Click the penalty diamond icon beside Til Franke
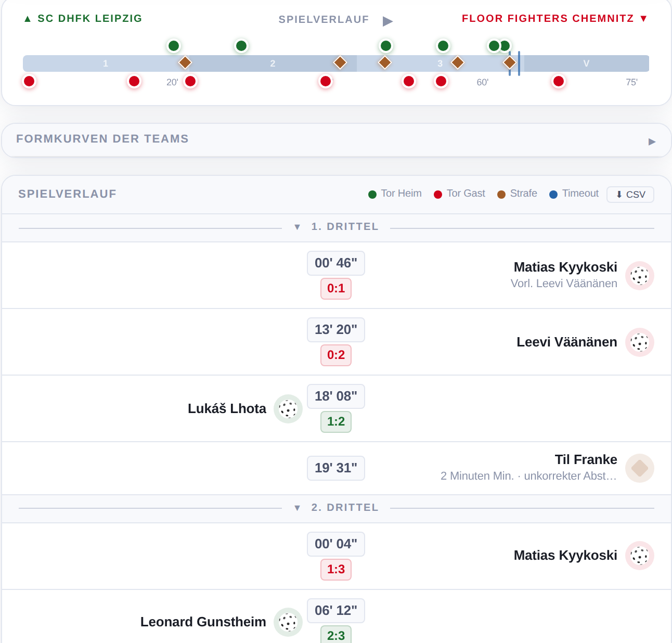 [640, 468]
